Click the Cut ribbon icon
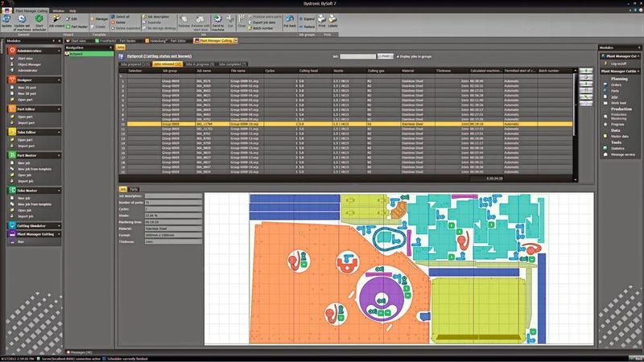 (x=230, y=22)
